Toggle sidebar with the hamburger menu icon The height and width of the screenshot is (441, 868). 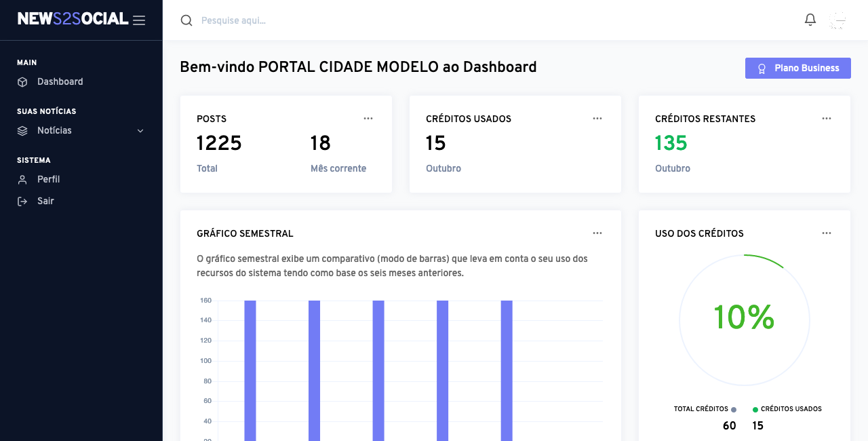tap(139, 20)
